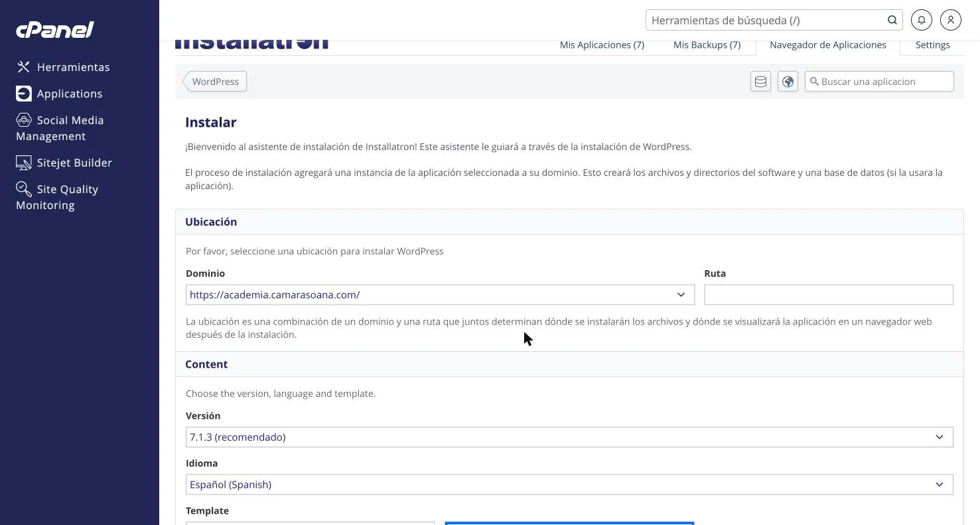Screen dimensions: 980x525
Task: Click the Template label
Action: (207, 510)
